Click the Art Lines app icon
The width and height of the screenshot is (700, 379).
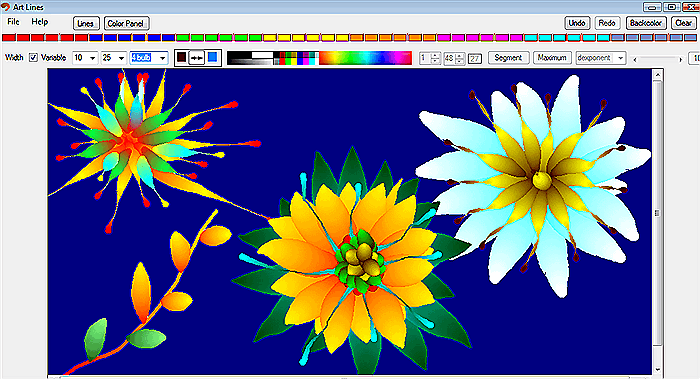point(6,7)
